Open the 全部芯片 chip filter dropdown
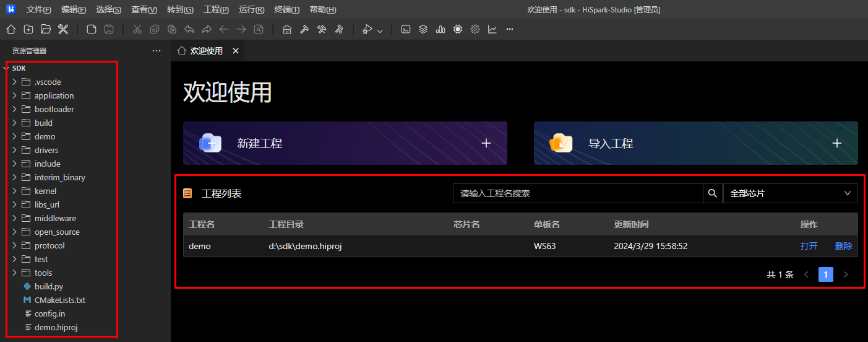 tap(790, 193)
